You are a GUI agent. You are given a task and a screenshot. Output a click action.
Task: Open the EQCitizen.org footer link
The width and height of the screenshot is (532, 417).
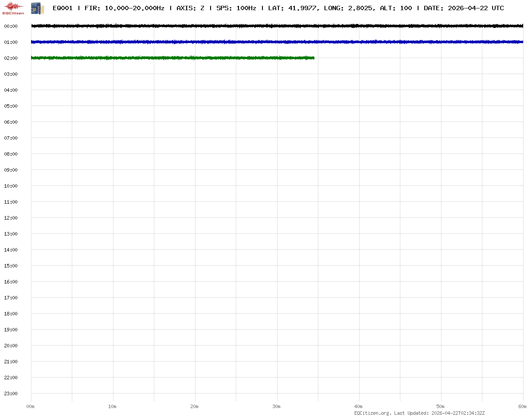pos(373,413)
